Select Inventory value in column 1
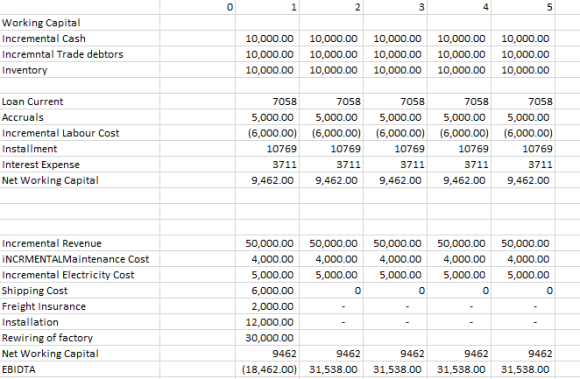 coord(267,70)
